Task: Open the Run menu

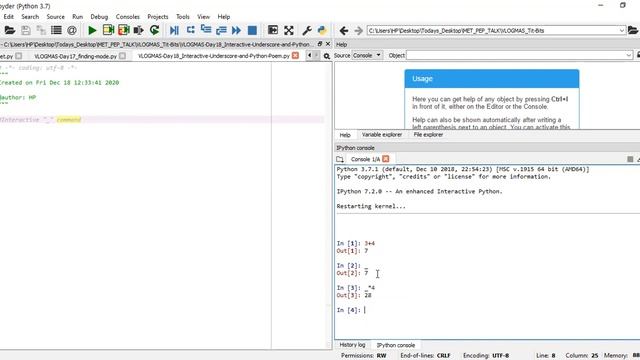Action: (78, 17)
